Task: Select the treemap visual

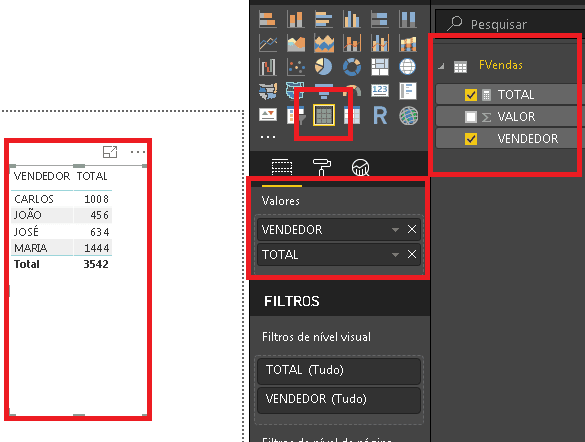Action: pyautogui.click(x=379, y=67)
